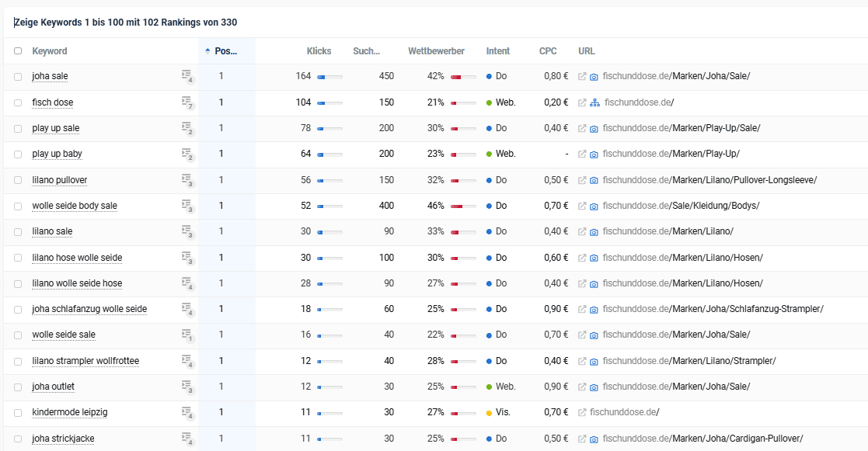Open external link icon in kindermode leipzig row
The image size is (868, 451).
coord(582,412)
